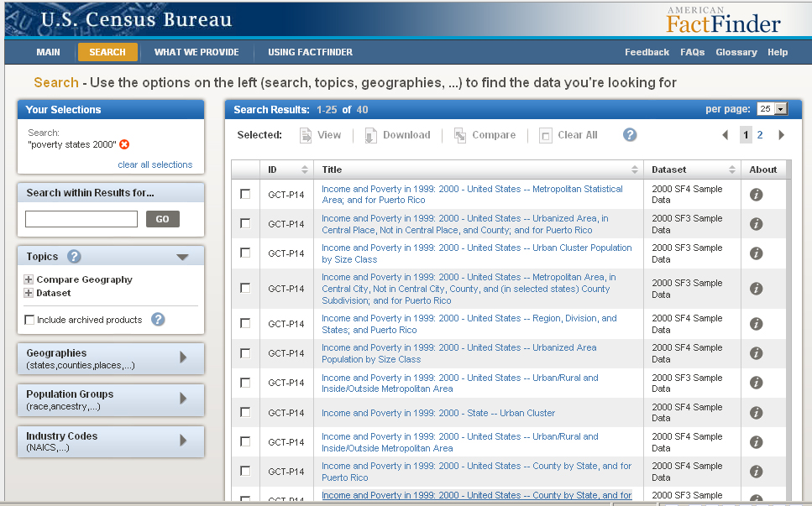
Task: Check the SF4 County by State result checkbox
Action: click(245, 472)
